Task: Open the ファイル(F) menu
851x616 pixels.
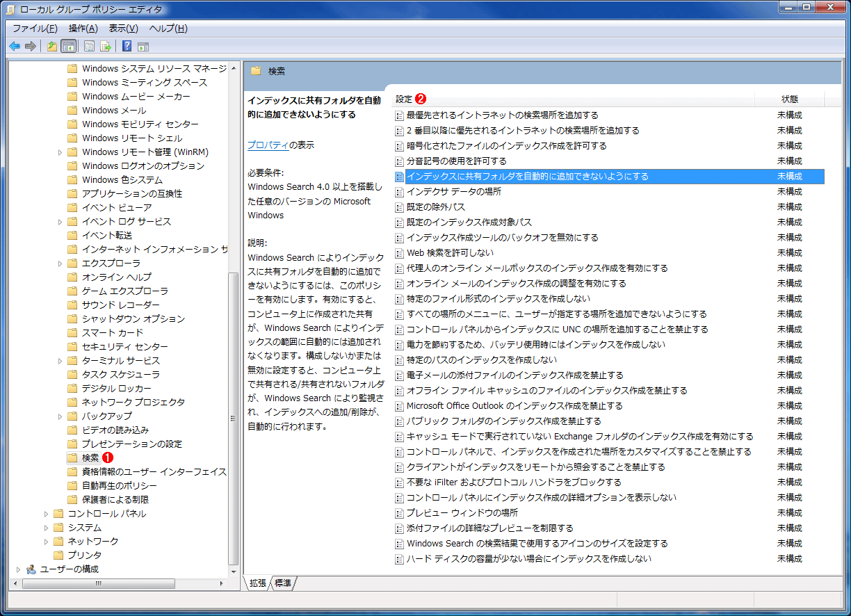Action: pos(35,29)
